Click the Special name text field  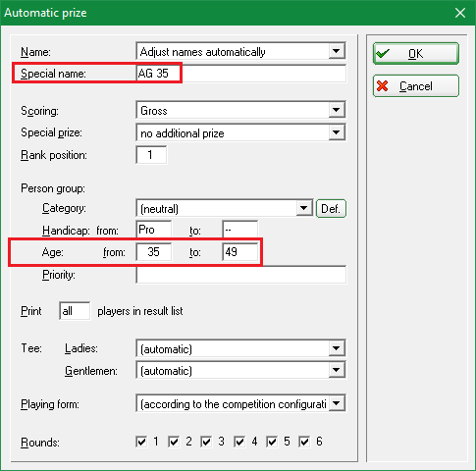(241, 74)
